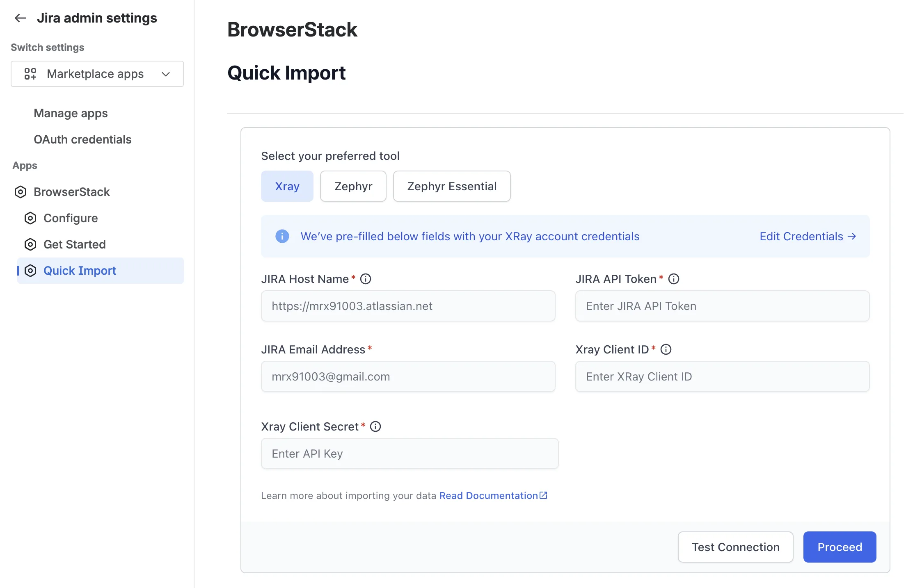Click the BrowserStack page title
The width and height of the screenshot is (906, 588).
(293, 30)
